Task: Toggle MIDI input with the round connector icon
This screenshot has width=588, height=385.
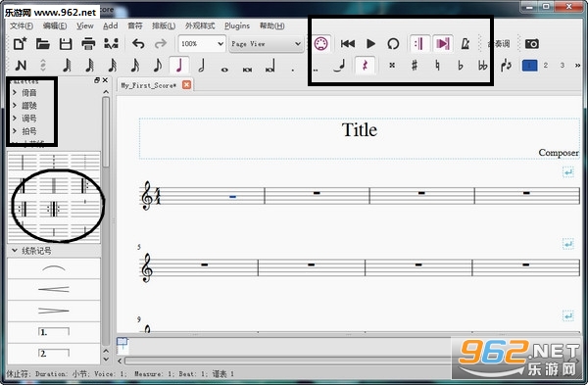Action: click(x=321, y=44)
